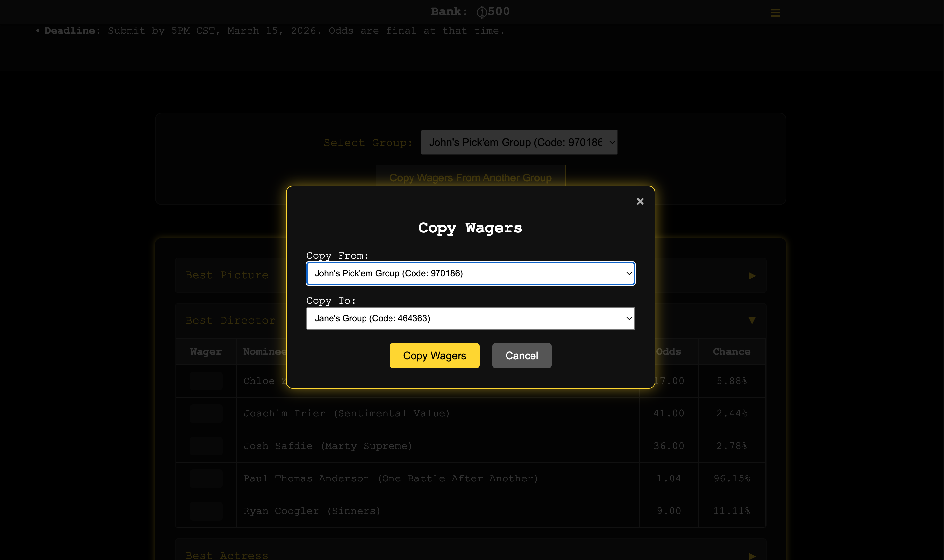Click the yellow Copy Wagers button

click(434, 355)
